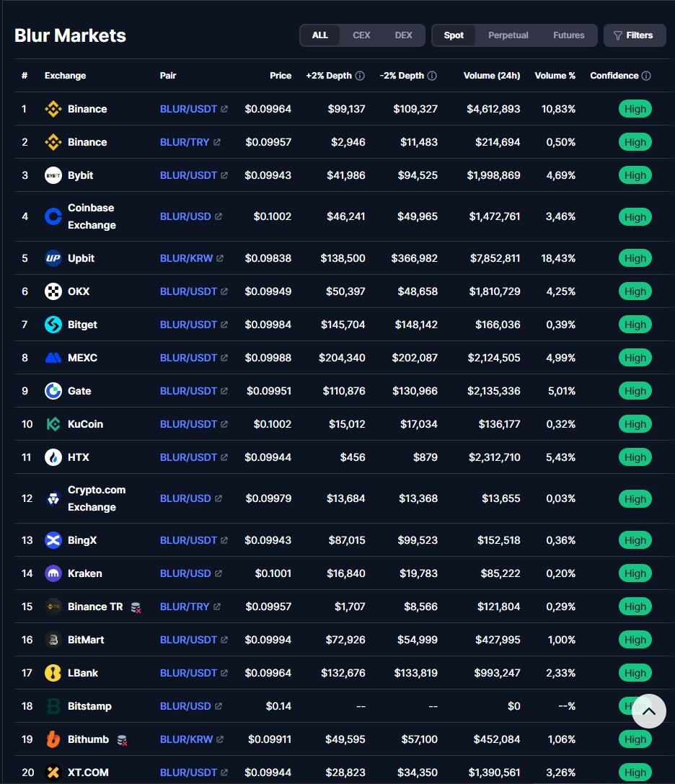
Task: Click the Bitget logo icon
Action: click(53, 325)
